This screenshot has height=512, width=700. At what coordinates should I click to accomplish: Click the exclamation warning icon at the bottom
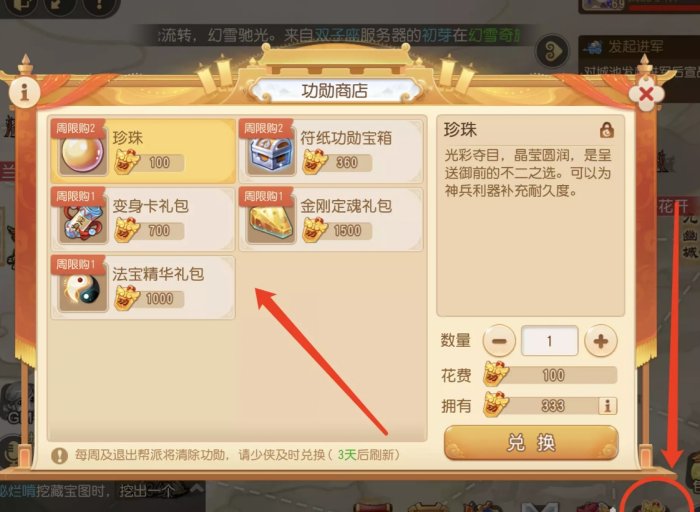pos(59,455)
